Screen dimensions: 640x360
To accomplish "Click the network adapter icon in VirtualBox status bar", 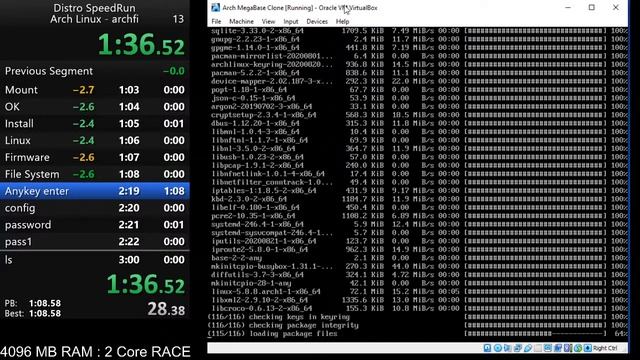I will [518, 348].
